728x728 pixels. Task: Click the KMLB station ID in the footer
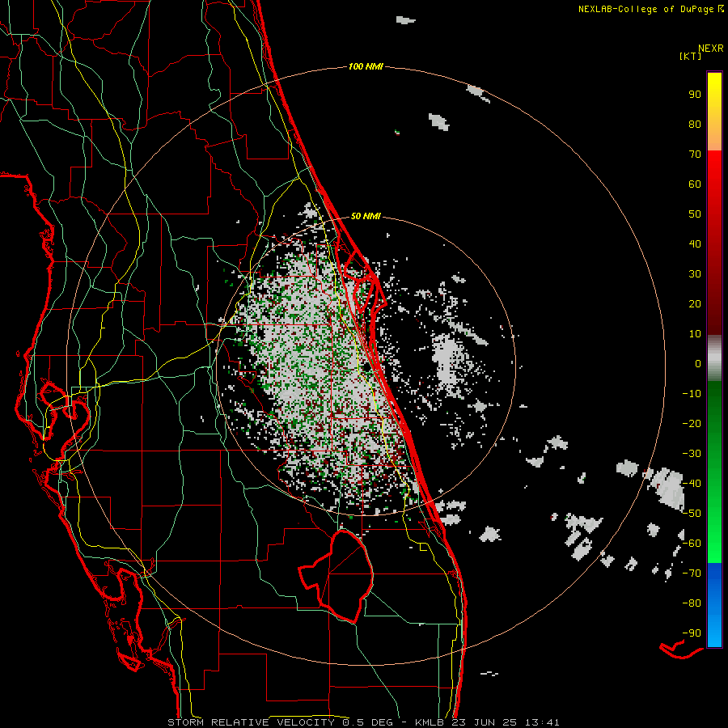[429, 722]
